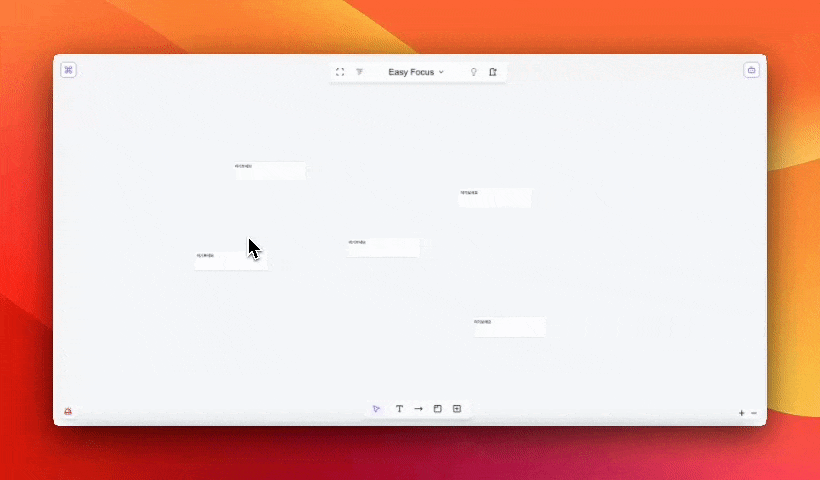
Task: Select the pointer selection tool
Action: point(376,409)
